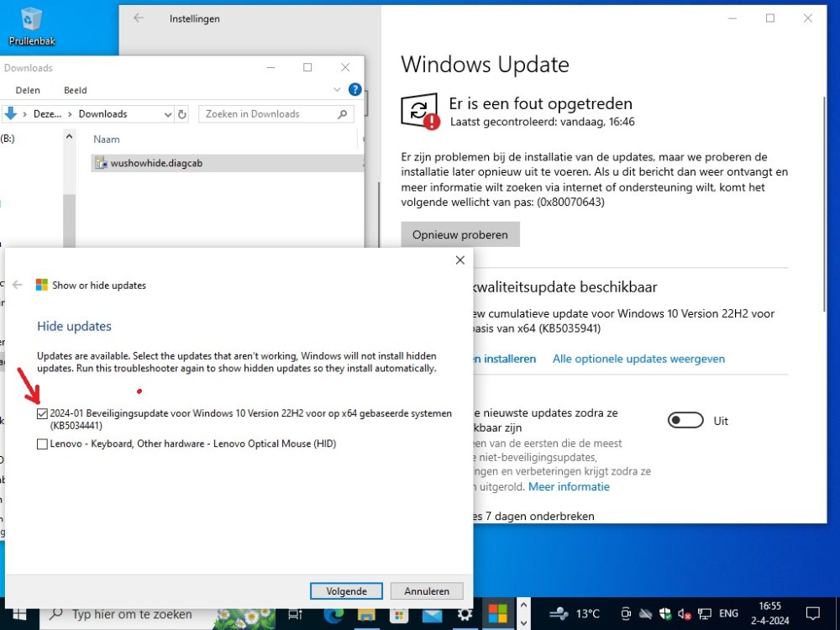Open the notification center icon in the taskbar
The image size is (840, 630).
(812, 613)
